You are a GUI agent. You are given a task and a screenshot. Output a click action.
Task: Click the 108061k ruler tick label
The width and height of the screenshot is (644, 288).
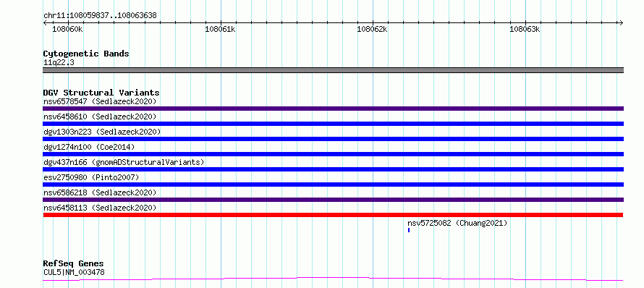[x=220, y=29]
